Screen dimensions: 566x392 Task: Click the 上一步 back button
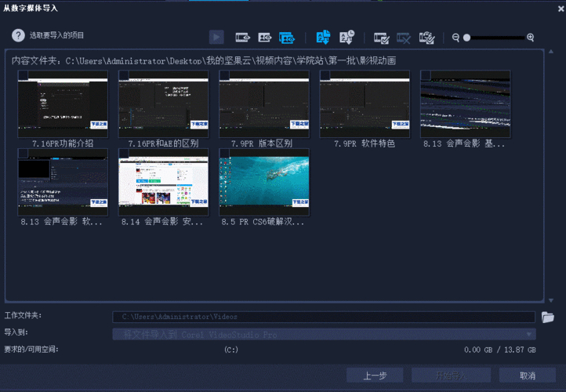point(375,376)
